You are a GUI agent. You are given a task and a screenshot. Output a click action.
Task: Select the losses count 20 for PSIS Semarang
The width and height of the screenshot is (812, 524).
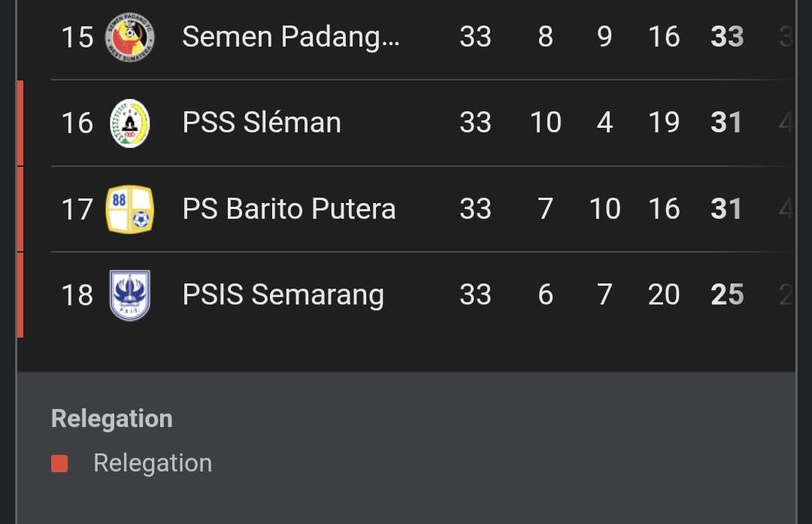pyautogui.click(x=663, y=294)
